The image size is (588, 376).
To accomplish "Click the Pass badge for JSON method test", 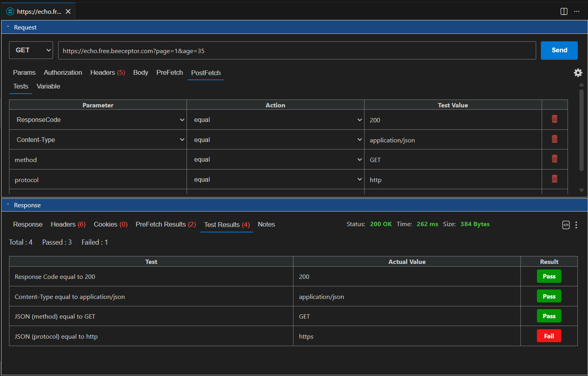I will coord(549,316).
